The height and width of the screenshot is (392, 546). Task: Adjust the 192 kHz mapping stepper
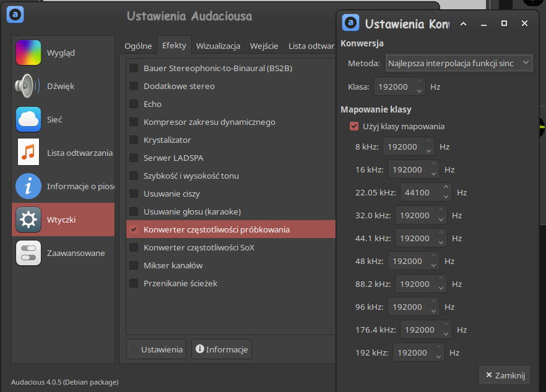(x=438, y=352)
